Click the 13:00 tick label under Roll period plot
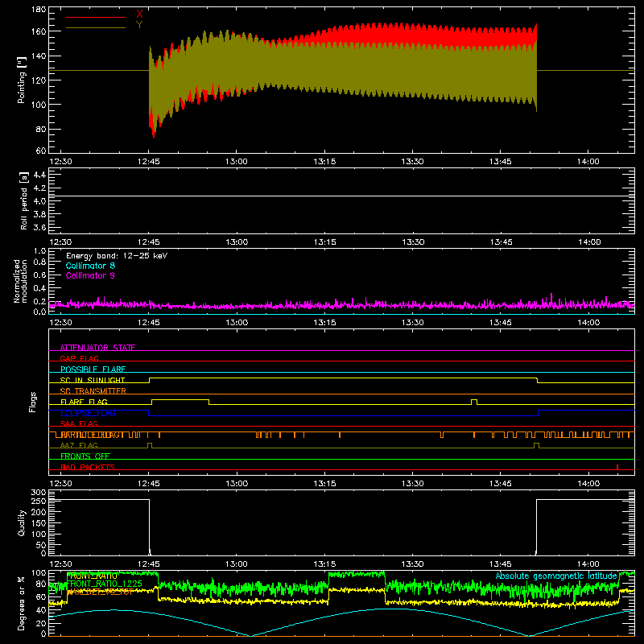Image resolution: width=644 pixels, height=644 pixels. point(237,242)
